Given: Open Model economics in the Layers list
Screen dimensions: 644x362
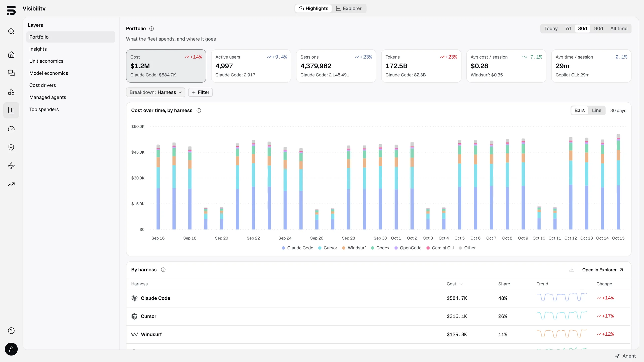Looking at the screenshot, I should pyautogui.click(x=70, y=73).
